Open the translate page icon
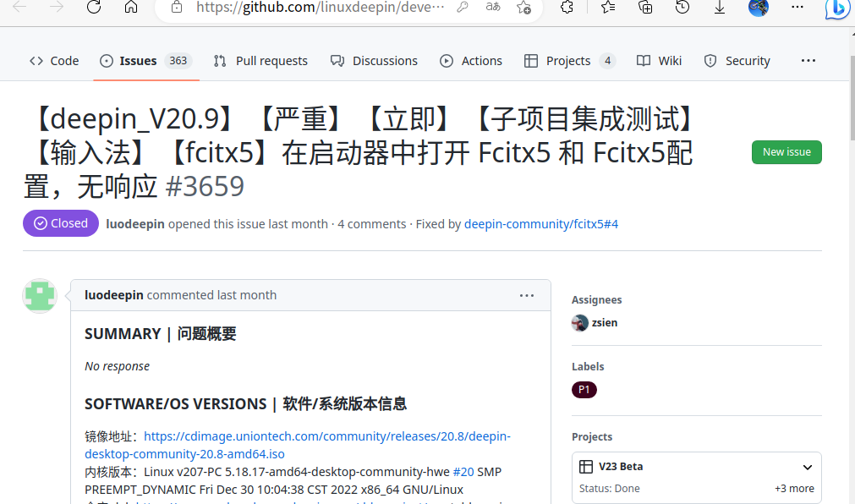Screen dimensions: 855x504 click(492, 9)
